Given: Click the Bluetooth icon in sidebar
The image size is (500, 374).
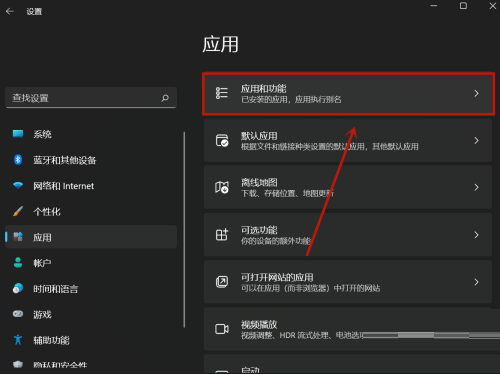Looking at the screenshot, I should 18,160.
